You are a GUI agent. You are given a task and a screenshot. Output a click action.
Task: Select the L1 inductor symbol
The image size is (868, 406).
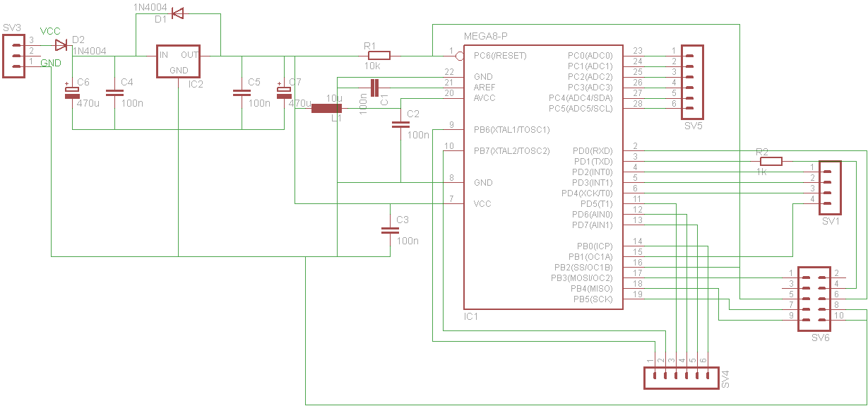[326, 108]
